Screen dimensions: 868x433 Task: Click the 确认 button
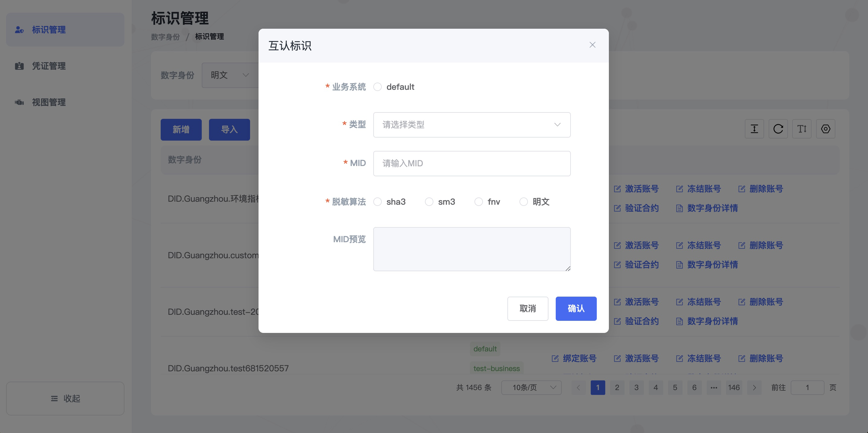[576, 308]
